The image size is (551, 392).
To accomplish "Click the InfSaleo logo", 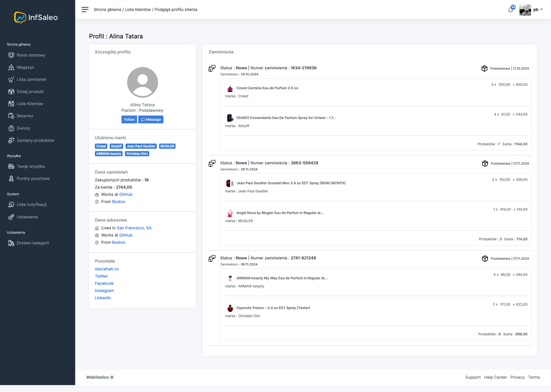I will click(36, 18).
